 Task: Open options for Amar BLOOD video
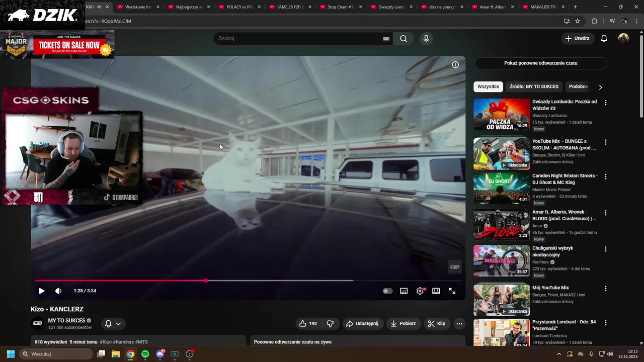(x=606, y=213)
